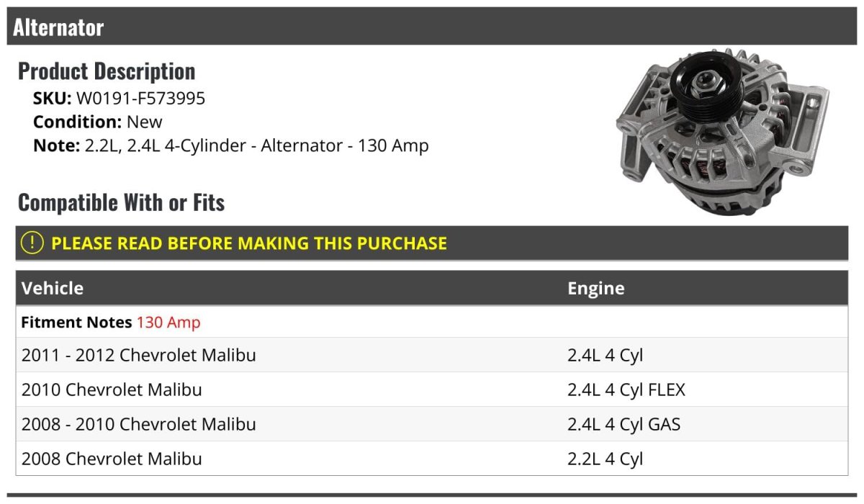
Task: Click the red 130 Amp fitment note
Action: pyautogui.click(x=168, y=323)
